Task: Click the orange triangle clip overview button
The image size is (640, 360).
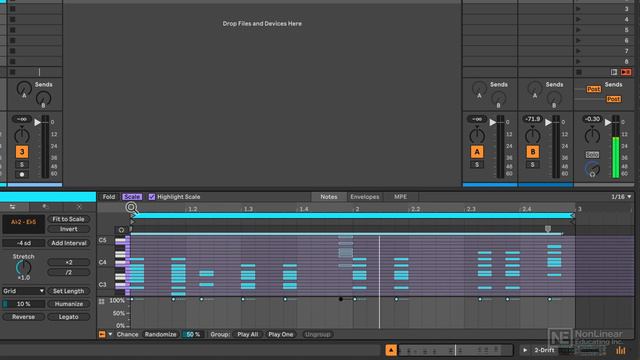Action: click(x=391, y=350)
